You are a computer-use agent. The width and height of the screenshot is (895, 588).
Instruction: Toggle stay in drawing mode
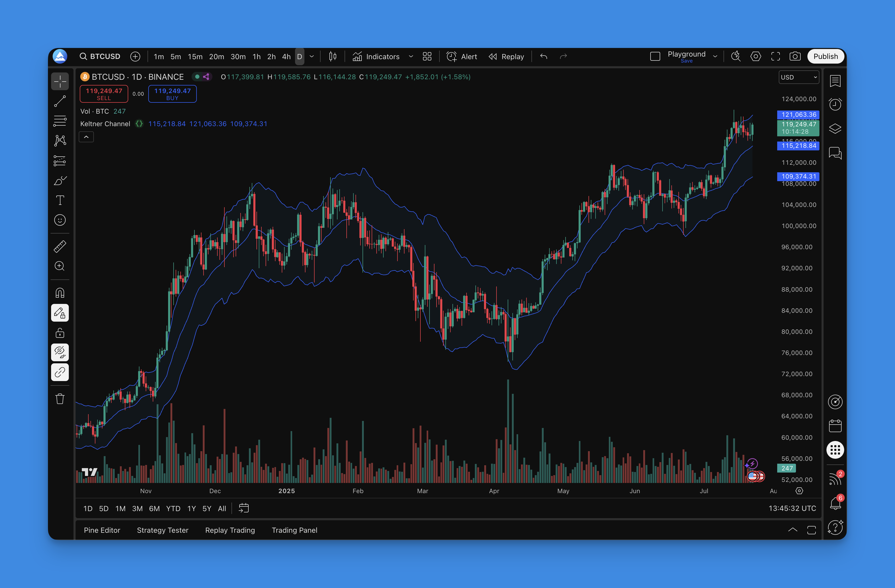60,313
